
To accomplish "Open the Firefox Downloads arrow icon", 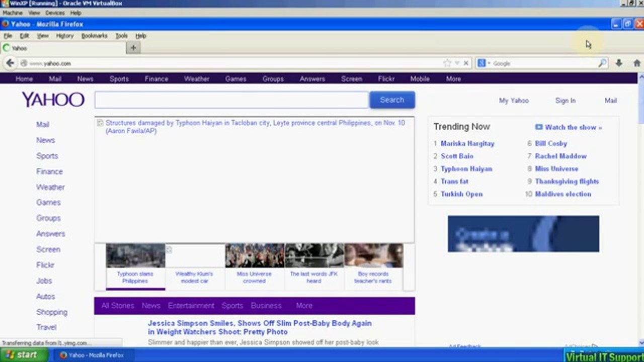I will click(x=619, y=63).
